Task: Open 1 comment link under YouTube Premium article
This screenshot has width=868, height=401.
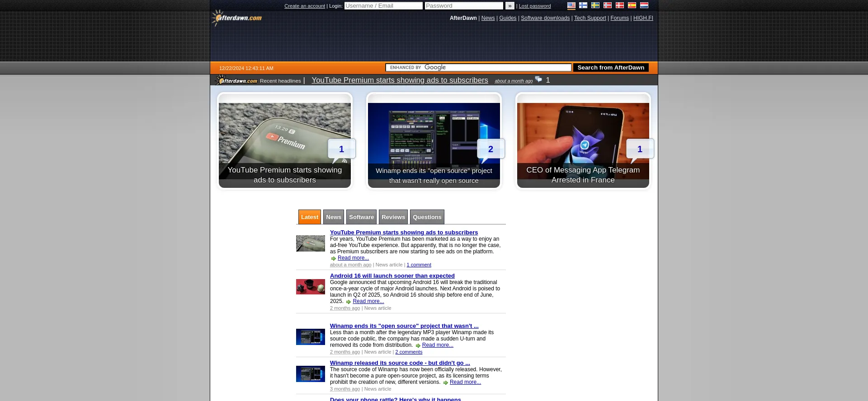Action: pos(419,265)
